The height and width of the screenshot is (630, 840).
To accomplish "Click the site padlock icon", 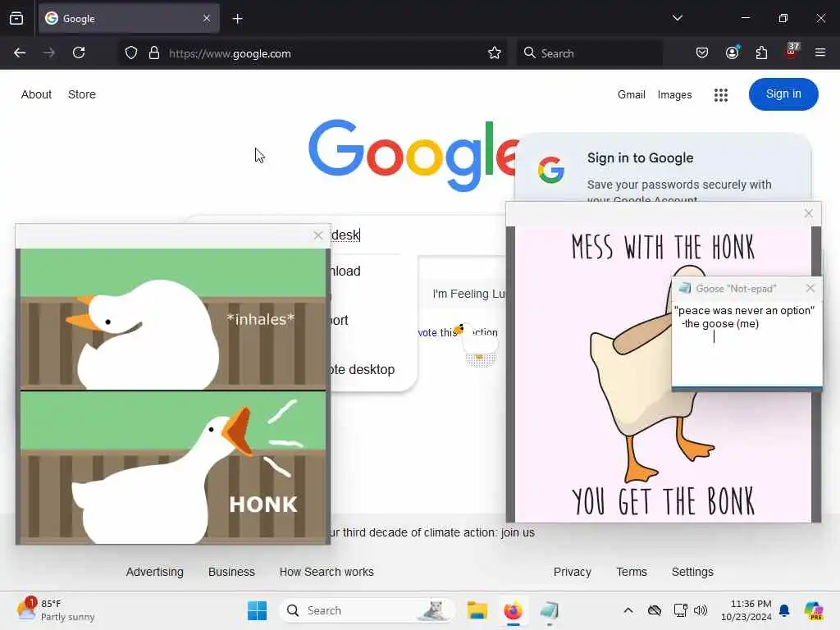I will click(154, 53).
